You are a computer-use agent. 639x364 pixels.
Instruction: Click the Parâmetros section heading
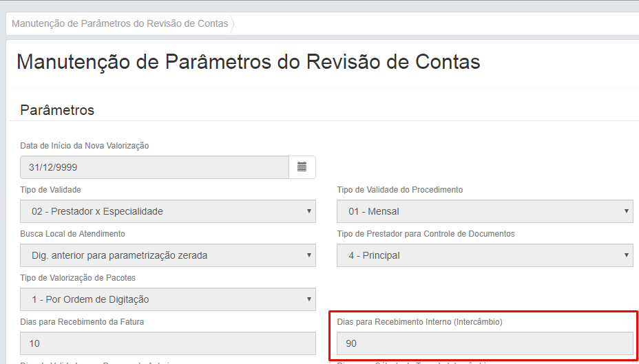(x=57, y=110)
